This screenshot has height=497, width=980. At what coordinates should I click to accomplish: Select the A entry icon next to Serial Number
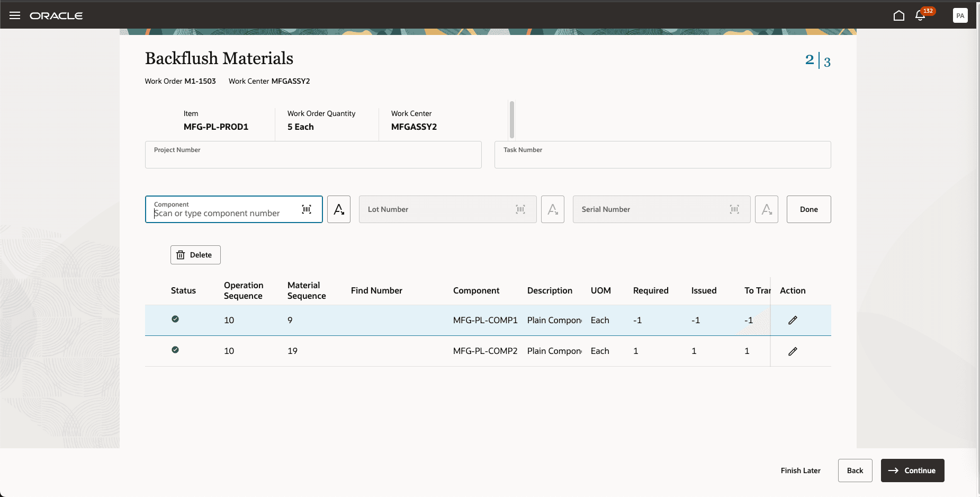(766, 209)
